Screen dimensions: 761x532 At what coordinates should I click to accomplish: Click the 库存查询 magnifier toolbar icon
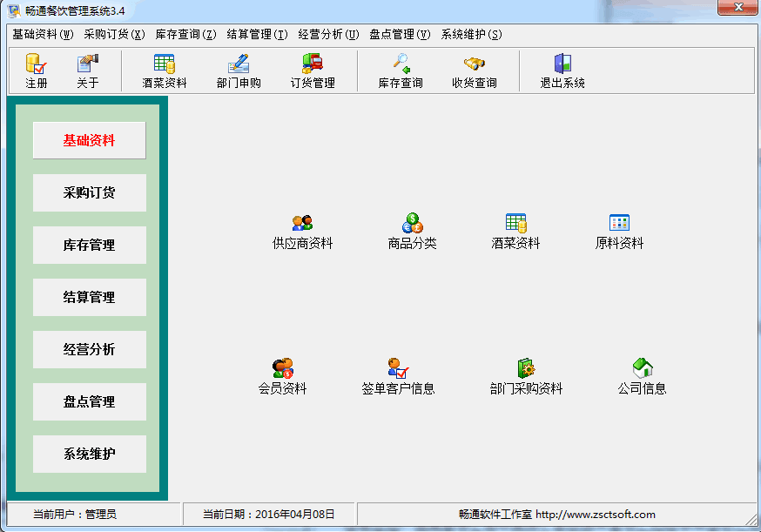click(400, 71)
